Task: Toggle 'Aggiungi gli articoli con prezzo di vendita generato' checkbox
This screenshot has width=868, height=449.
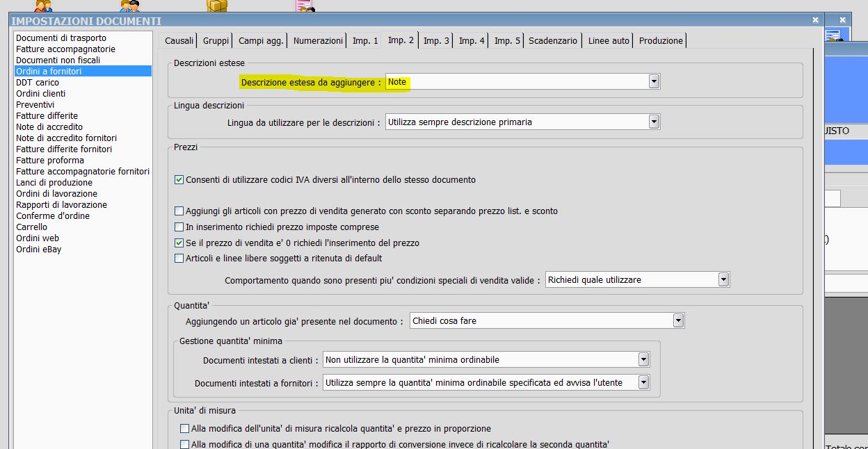Action: coord(179,211)
